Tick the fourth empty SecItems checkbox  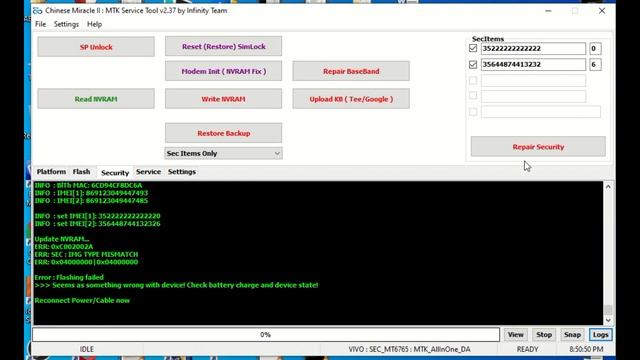pyautogui.click(x=473, y=96)
